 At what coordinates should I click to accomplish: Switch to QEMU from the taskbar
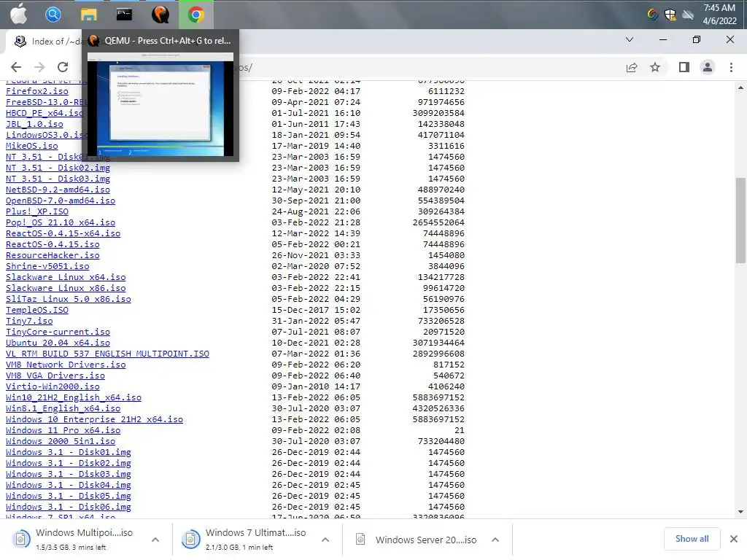pos(160,15)
